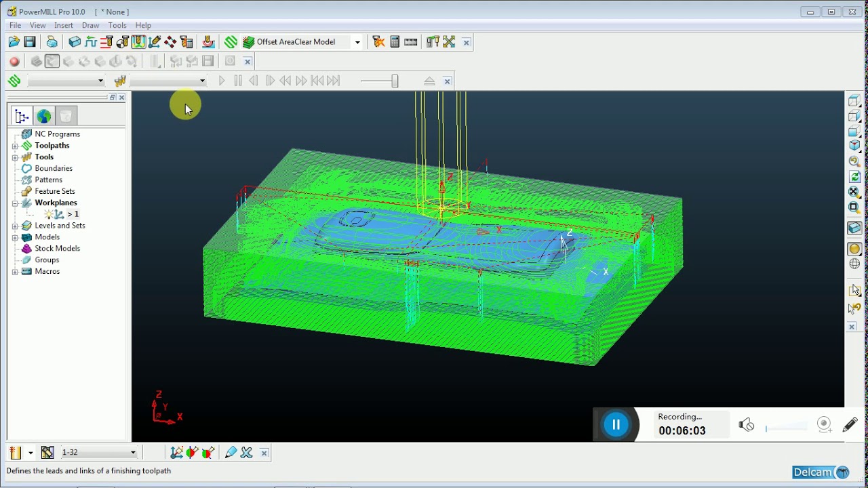868x488 pixels.
Task: Click zoom-to-fit icon on view toolbar
Action: click(854, 192)
